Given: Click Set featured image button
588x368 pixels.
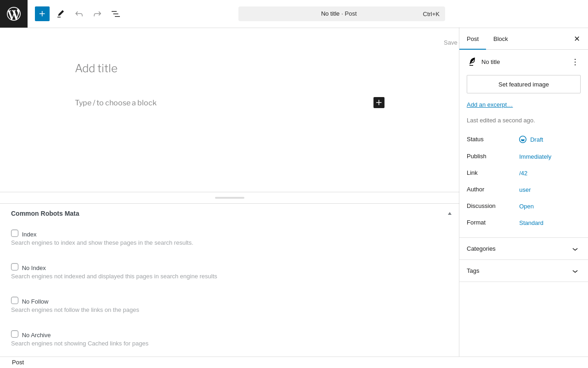Looking at the screenshot, I should point(524,84).
